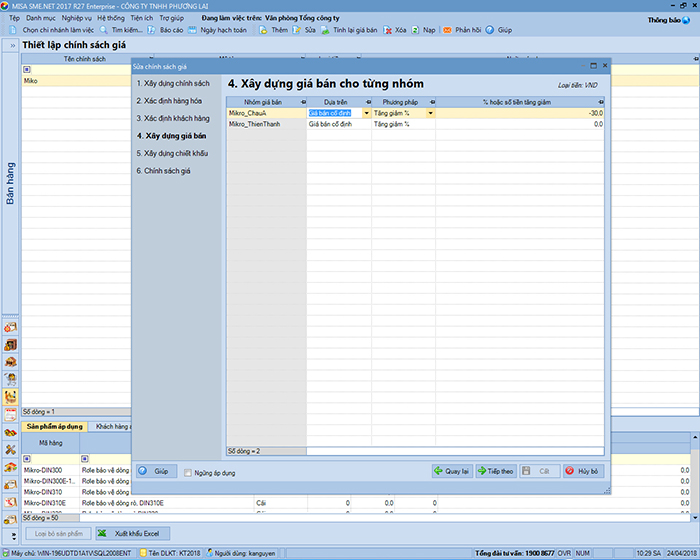The width and height of the screenshot is (700, 560).
Task: Open Phương pháp dropdown for Mikro_ChauA
Action: [x=430, y=113]
